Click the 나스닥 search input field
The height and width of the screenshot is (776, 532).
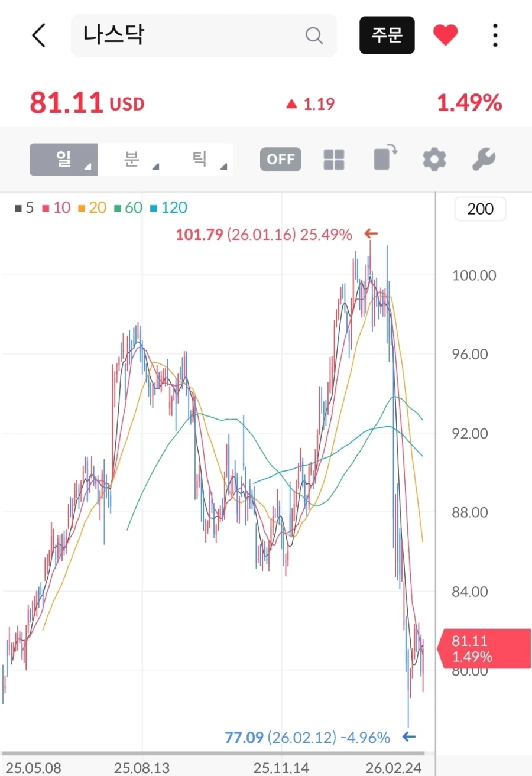(189, 35)
